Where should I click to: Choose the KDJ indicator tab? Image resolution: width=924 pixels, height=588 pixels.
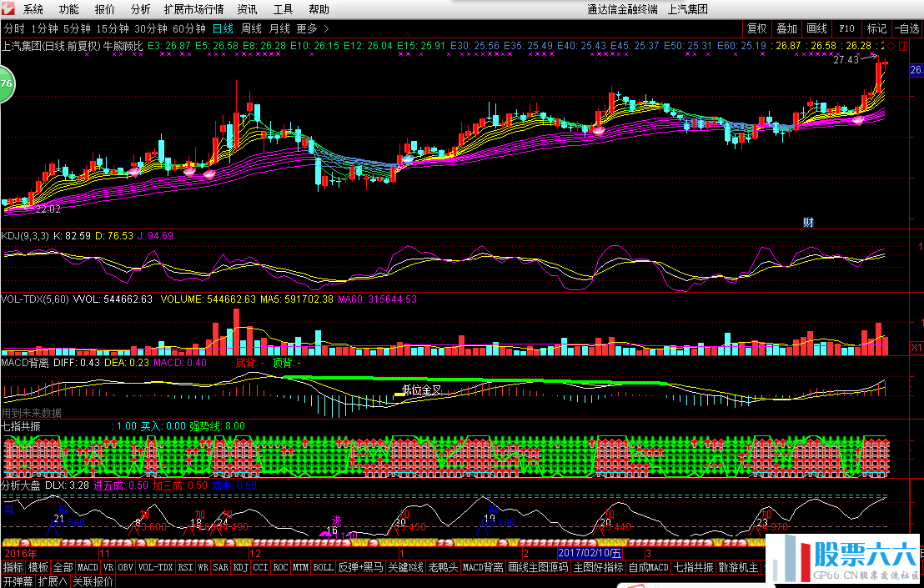click(241, 567)
